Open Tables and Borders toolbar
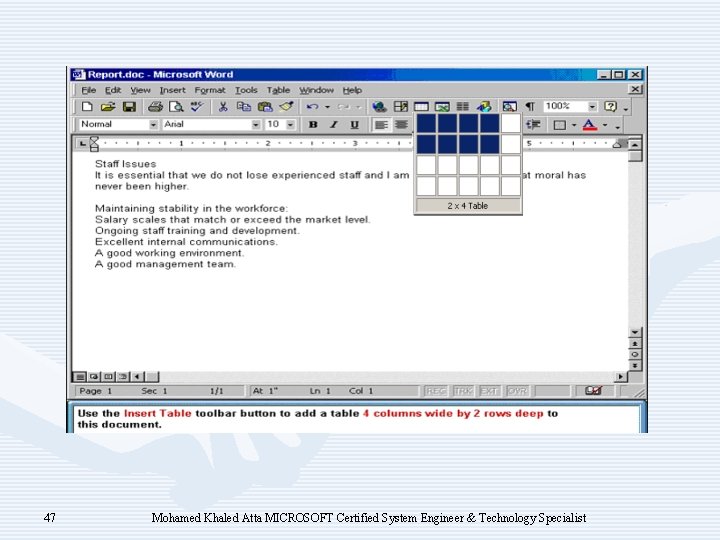Viewport: 720px width, 540px height. click(x=400, y=107)
